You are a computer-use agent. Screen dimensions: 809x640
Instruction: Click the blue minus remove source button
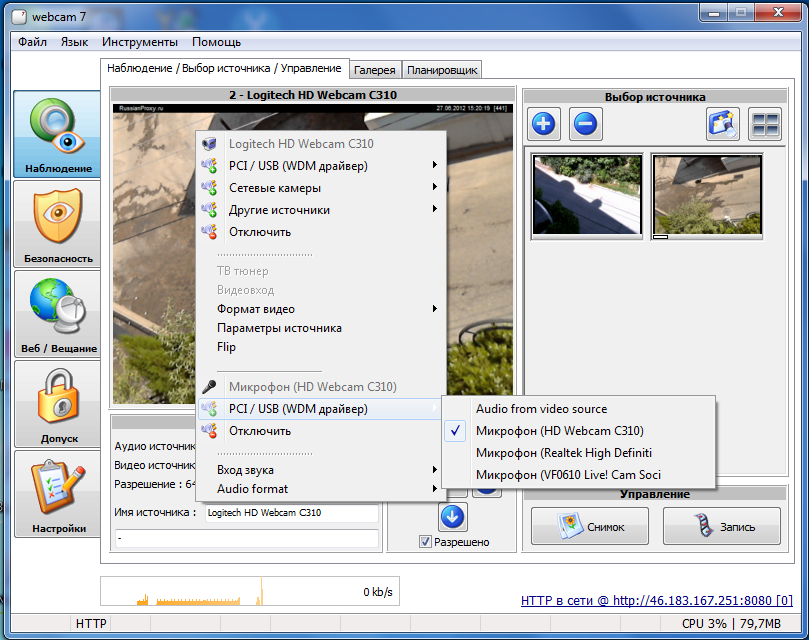tap(586, 124)
